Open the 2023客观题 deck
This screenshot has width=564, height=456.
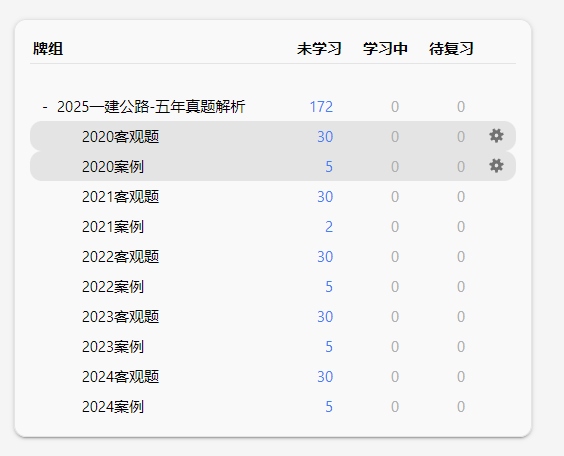click(x=120, y=317)
